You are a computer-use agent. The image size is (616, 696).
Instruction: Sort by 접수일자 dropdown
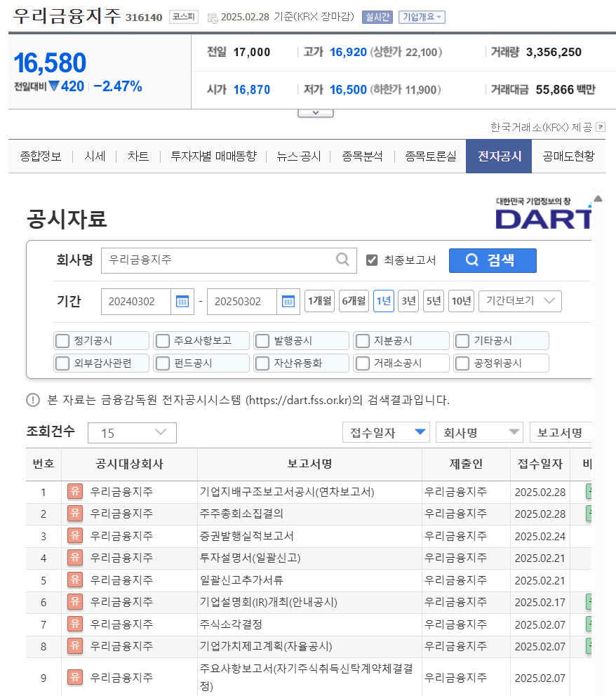click(x=386, y=432)
